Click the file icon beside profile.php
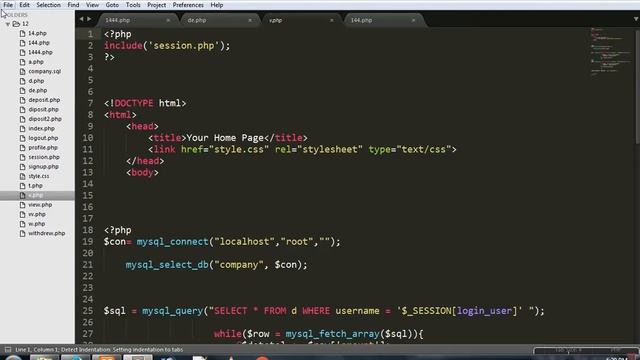640x360 pixels. tap(22, 147)
